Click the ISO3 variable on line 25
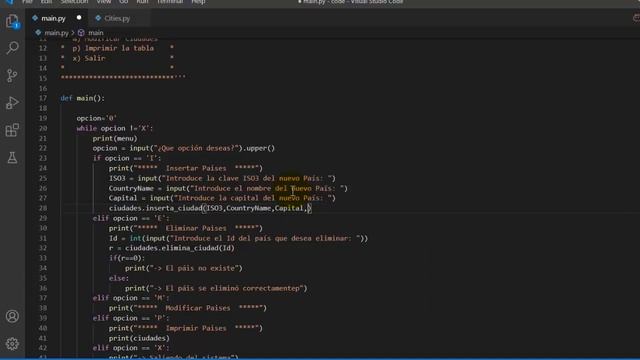Image resolution: width=640 pixels, height=360 pixels. pyautogui.click(x=117, y=178)
